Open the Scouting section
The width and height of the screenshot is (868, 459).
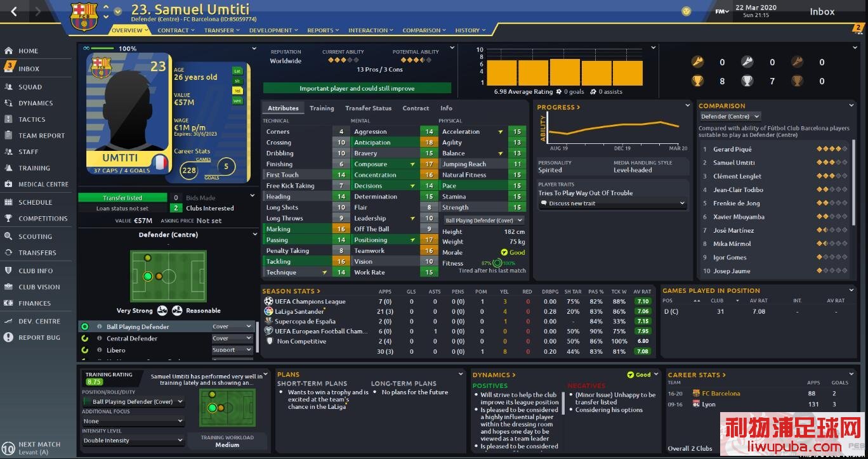(x=35, y=236)
